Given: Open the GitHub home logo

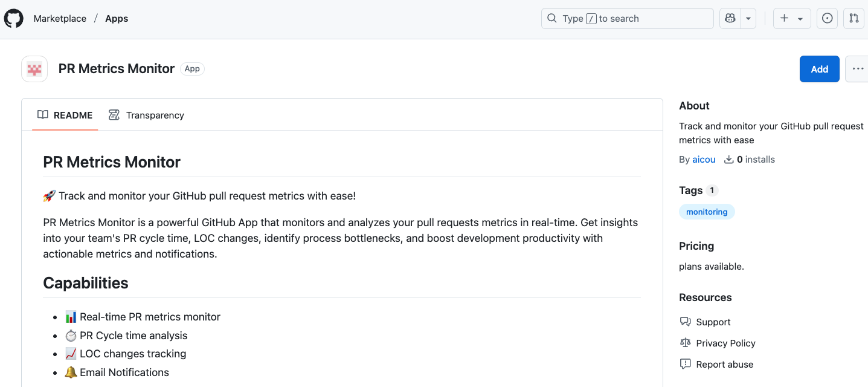Looking at the screenshot, I should 13,18.
